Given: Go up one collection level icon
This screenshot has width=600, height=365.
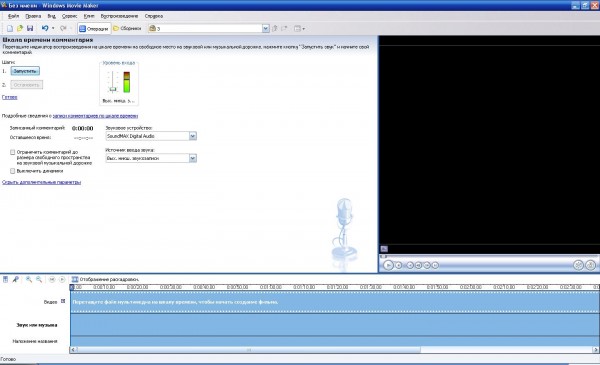Looking at the screenshot, I should click(274, 28).
